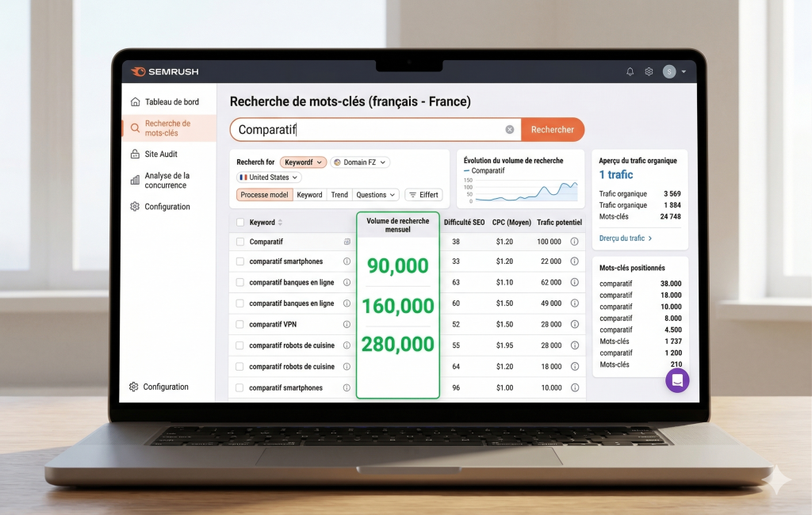Click the 3 569 Trafic organique value
The image size is (812, 515).
[672, 193]
